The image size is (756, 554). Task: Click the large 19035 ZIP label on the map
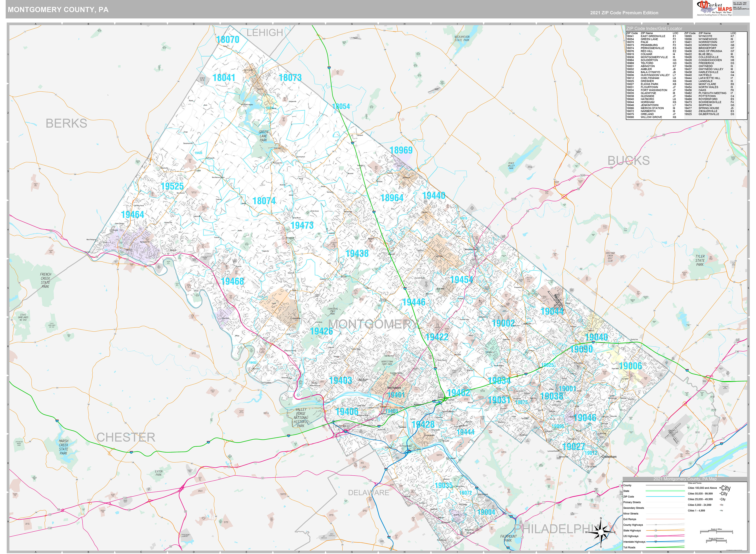point(444,486)
